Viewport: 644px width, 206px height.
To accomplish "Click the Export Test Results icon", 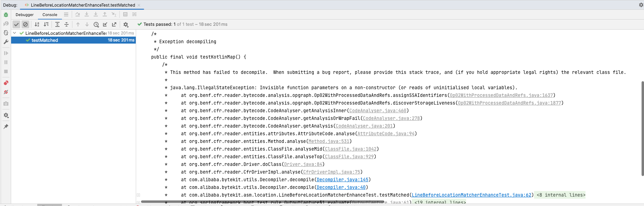I will [x=114, y=24].
